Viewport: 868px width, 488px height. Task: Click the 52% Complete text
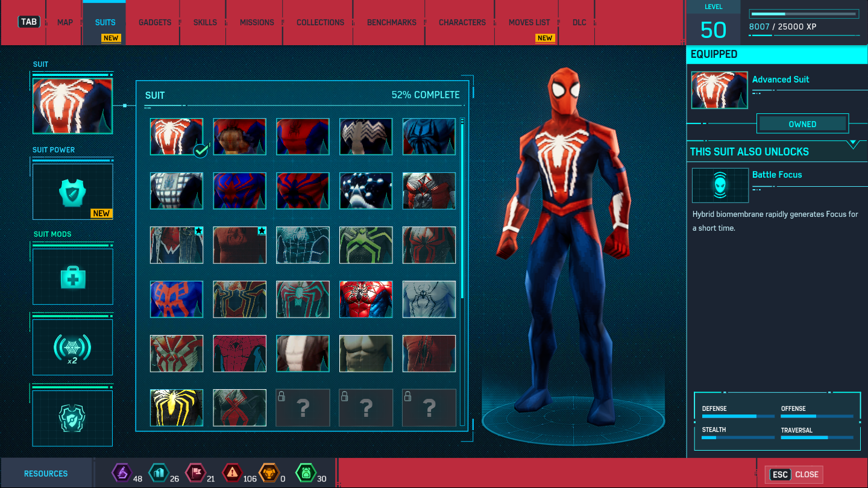click(x=426, y=95)
